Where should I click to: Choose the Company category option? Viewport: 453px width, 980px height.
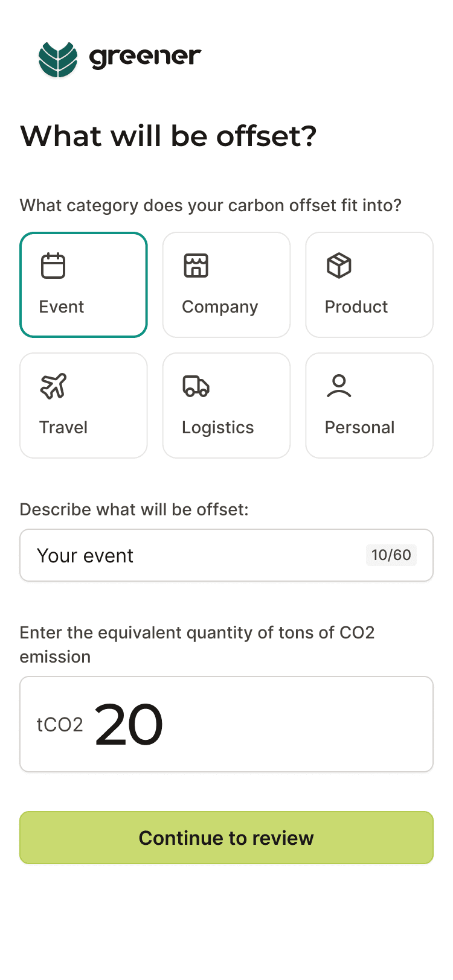point(226,285)
